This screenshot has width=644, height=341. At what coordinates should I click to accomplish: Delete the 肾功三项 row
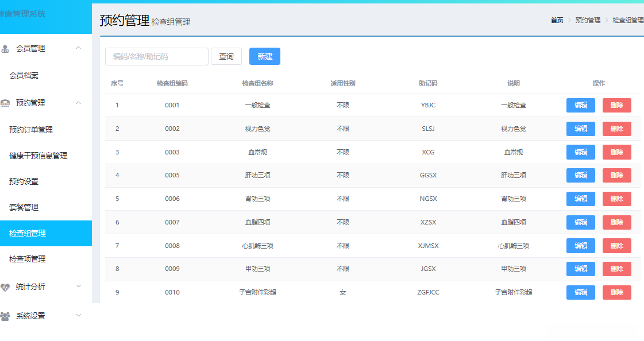click(x=617, y=199)
